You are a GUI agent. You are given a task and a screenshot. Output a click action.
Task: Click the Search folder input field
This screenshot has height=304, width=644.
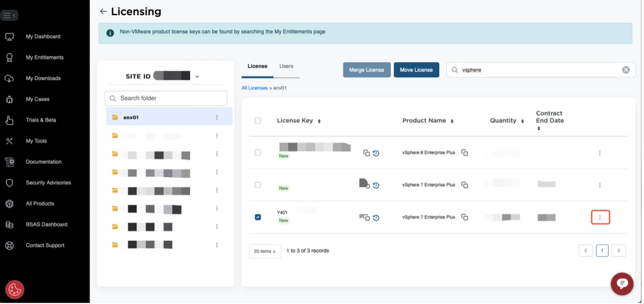click(166, 98)
